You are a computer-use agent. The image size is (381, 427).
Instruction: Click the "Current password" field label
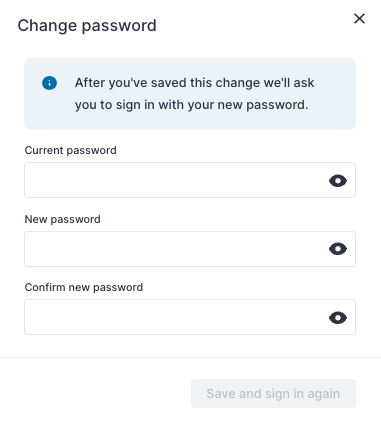click(71, 150)
